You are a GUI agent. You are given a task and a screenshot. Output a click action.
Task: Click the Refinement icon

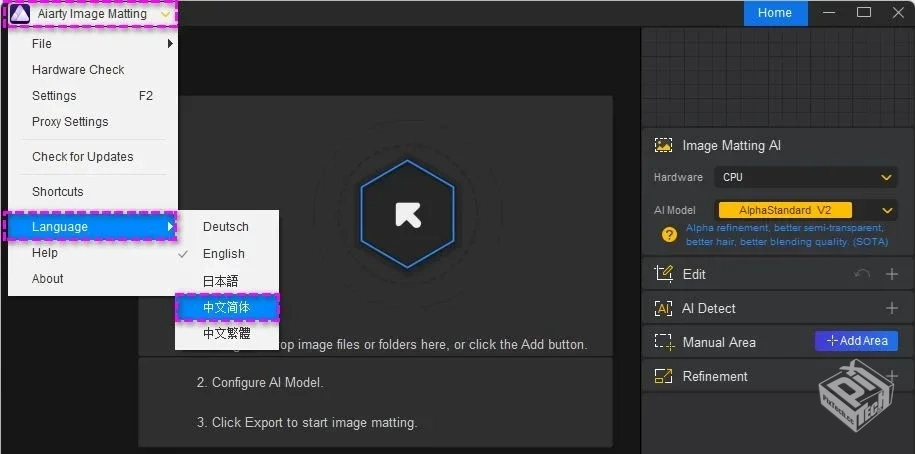[x=663, y=376]
